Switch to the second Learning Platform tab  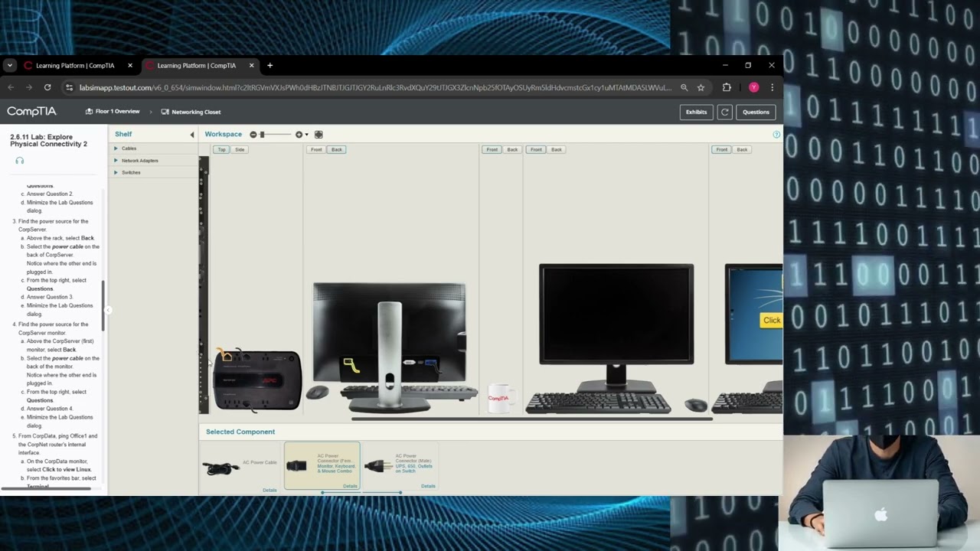pos(198,66)
